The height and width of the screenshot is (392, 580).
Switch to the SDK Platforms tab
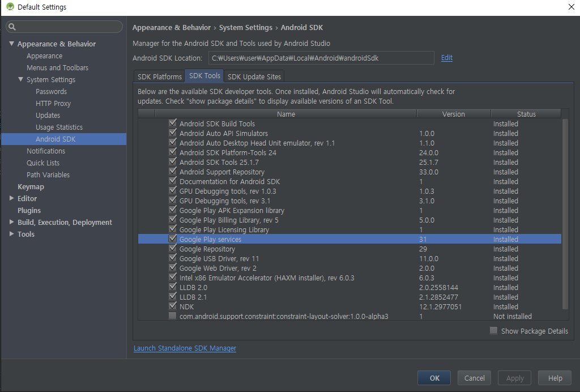[x=159, y=76]
